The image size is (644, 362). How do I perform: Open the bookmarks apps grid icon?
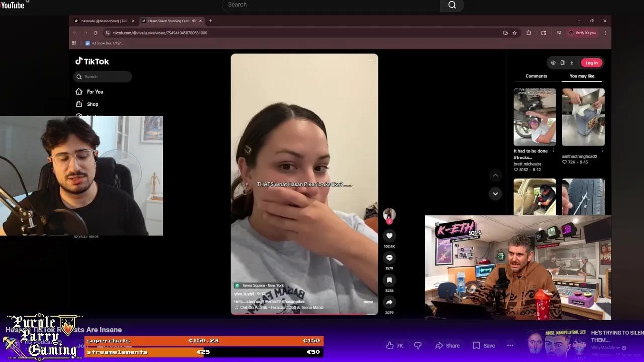coord(74,43)
